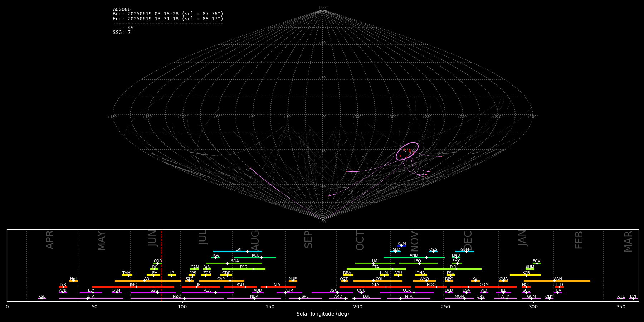Click the DRA shower label
Image resolution: width=644 pixels, height=322 pixels.
(347, 273)
